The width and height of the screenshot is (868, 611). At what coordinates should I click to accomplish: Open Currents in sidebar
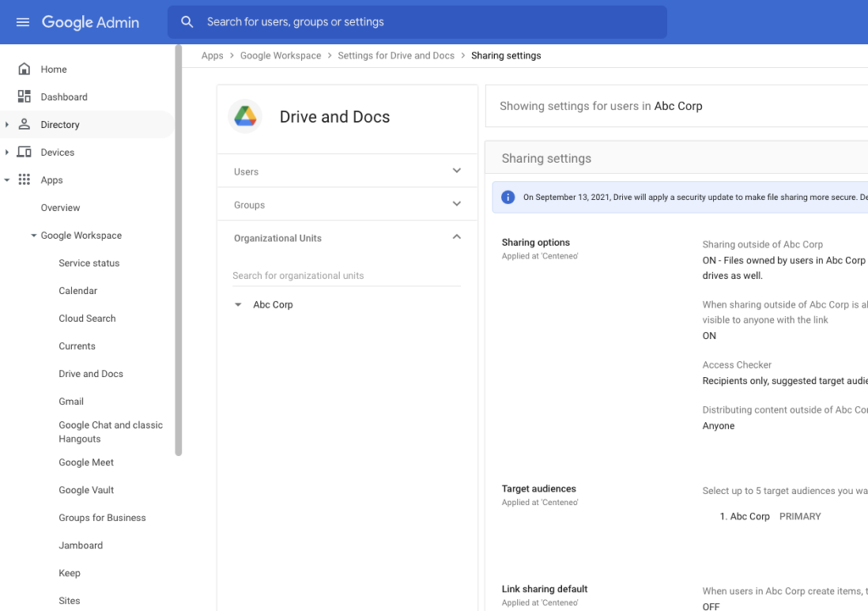pyautogui.click(x=77, y=346)
